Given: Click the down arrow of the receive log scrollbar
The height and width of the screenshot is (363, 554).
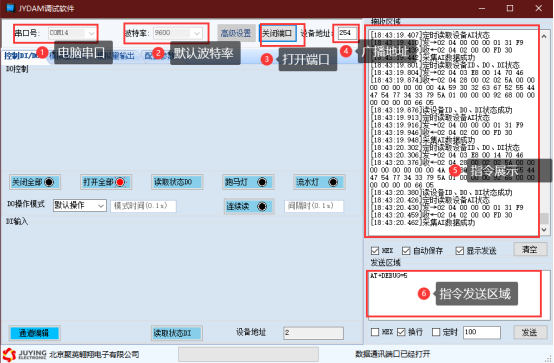Looking at the screenshot, I should coord(544,230).
